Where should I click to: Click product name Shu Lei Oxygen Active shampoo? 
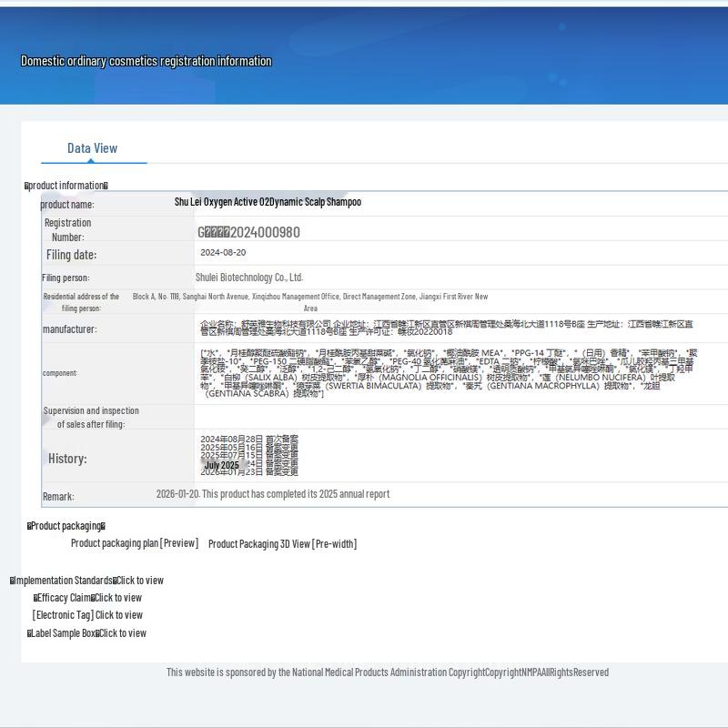point(268,202)
